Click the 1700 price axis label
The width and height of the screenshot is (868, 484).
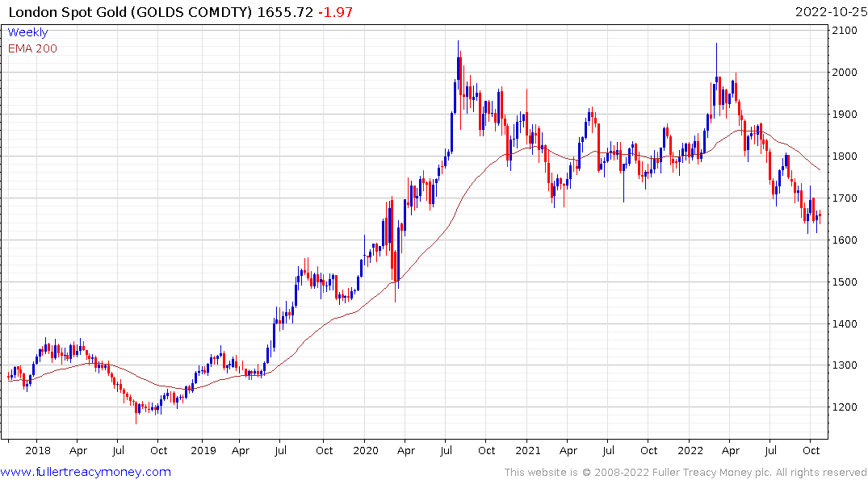pyautogui.click(x=845, y=198)
